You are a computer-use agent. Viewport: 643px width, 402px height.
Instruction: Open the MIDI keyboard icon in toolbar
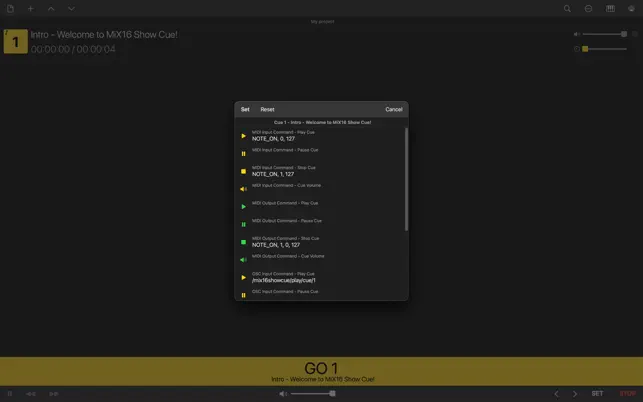610,9
